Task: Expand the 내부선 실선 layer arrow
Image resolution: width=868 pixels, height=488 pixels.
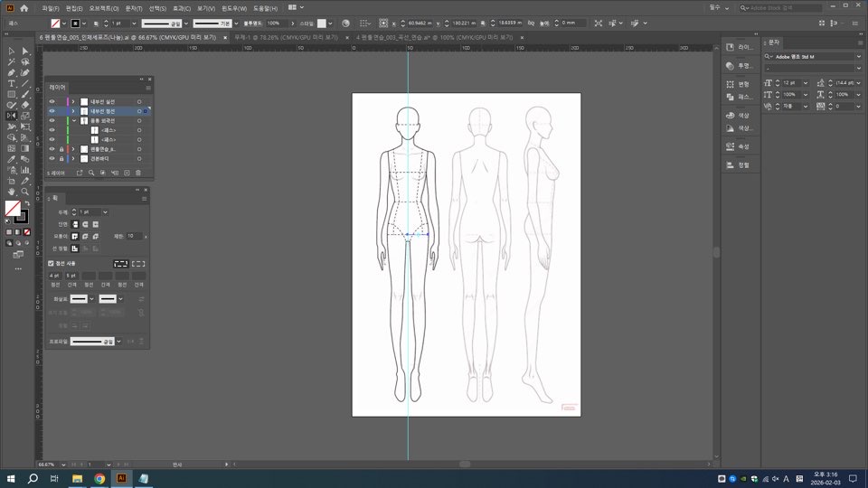Action: [74, 101]
